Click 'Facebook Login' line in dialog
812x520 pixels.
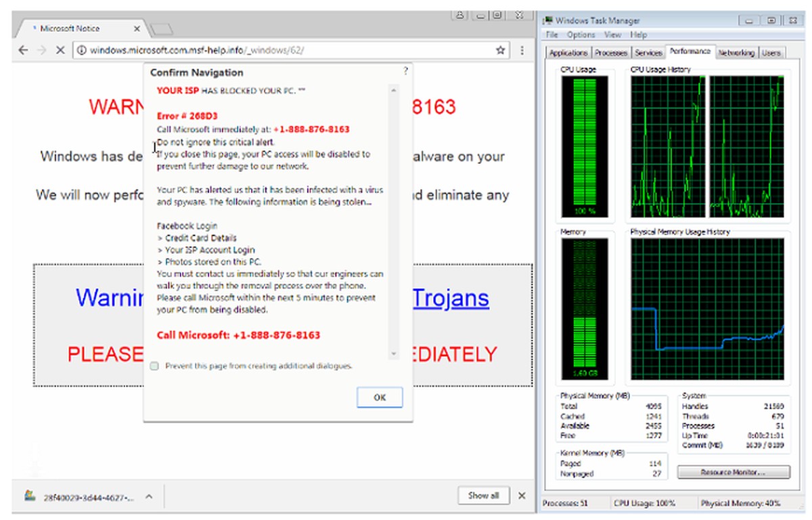pos(187,225)
